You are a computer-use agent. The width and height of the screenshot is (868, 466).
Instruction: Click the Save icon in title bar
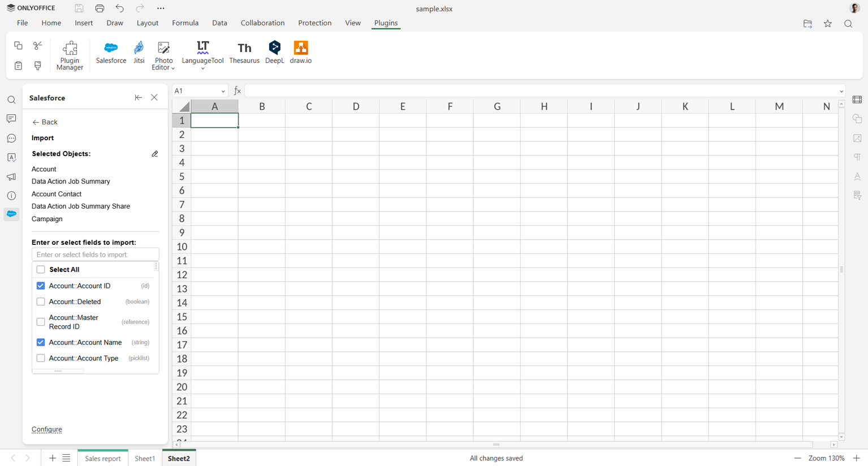79,8
